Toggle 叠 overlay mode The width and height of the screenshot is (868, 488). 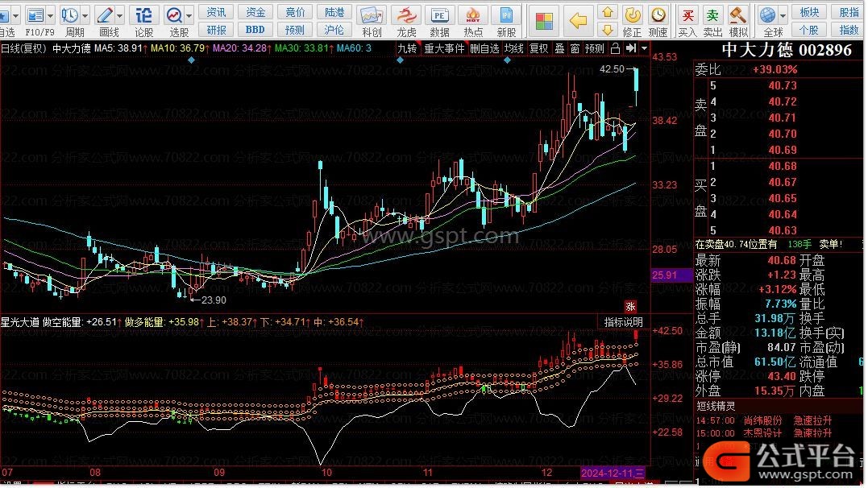(x=559, y=48)
